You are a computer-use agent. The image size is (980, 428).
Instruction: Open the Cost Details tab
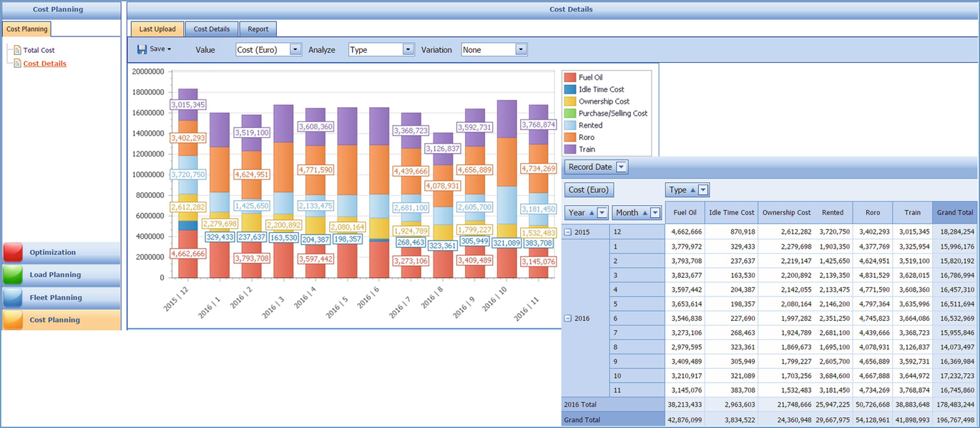click(x=212, y=29)
